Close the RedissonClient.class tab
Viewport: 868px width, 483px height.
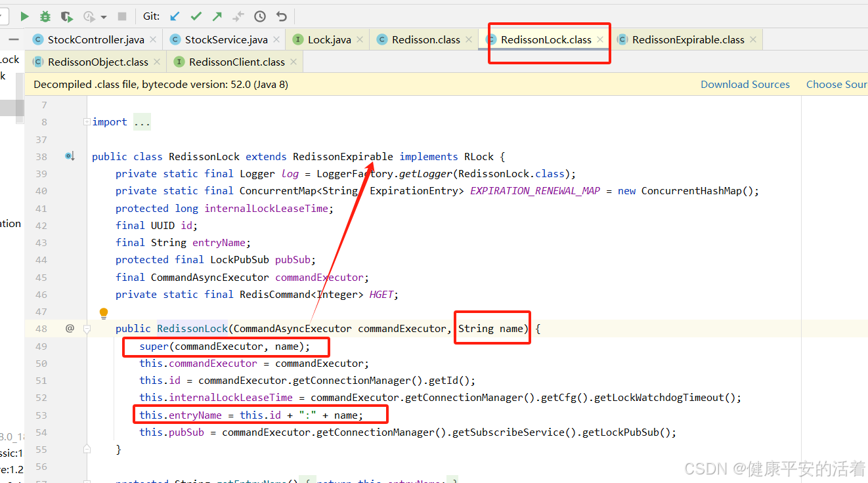pos(293,62)
